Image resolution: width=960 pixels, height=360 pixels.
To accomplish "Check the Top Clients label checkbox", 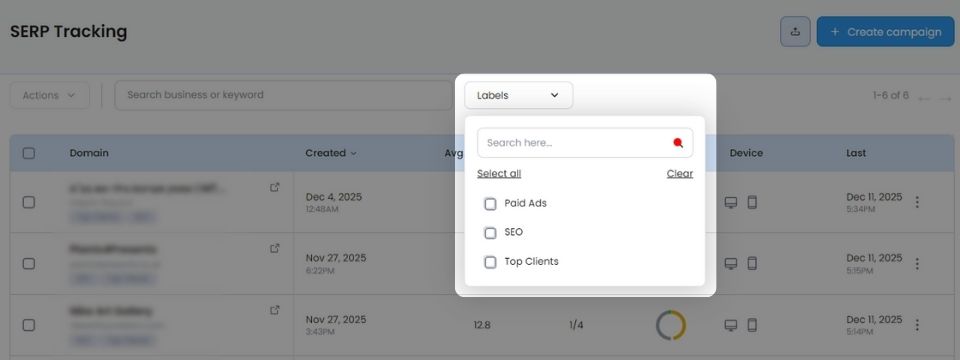I will (490, 262).
